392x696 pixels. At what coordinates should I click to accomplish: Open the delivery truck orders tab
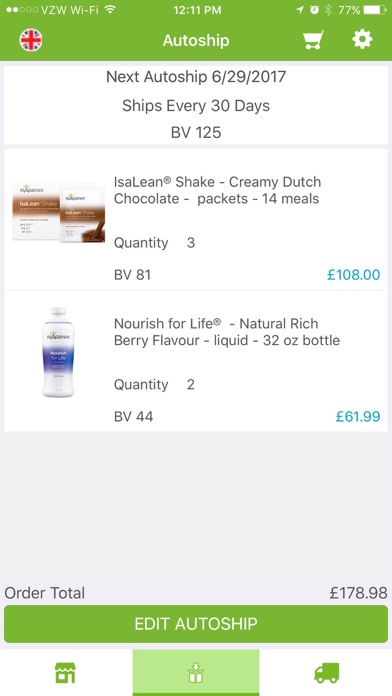pyautogui.click(x=327, y=673)
